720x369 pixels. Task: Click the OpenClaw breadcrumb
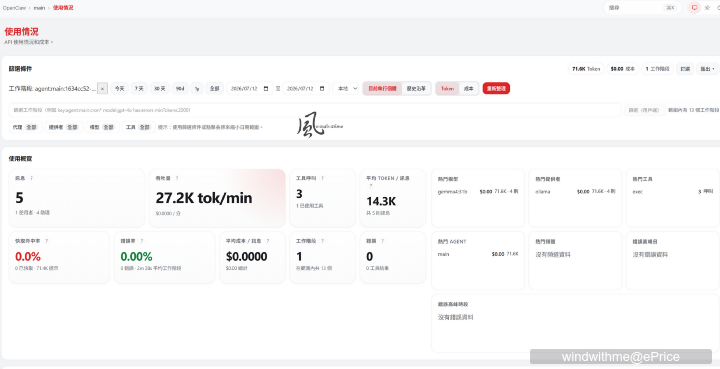(14, 8)
